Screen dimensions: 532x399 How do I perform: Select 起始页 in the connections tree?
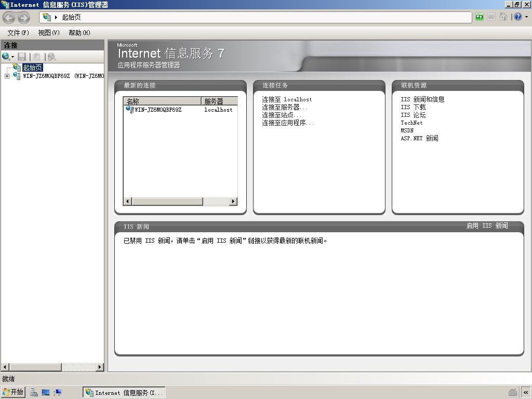(33, 68)
